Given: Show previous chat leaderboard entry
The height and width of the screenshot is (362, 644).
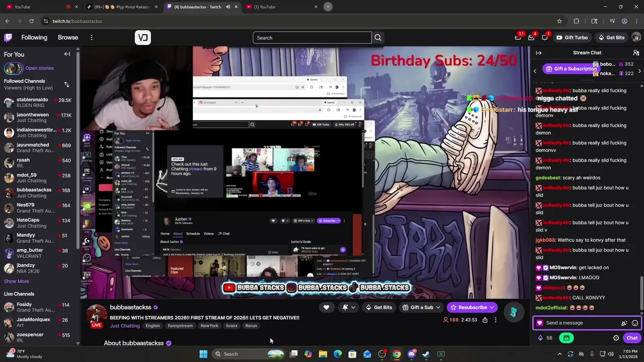Looking at the screenshot, I should tap(535, 71).
